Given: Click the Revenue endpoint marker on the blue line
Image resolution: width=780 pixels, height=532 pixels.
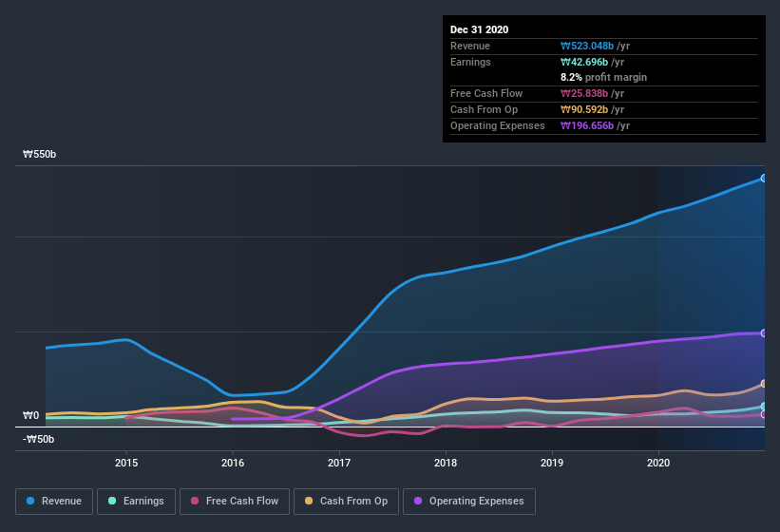Looking at the screenshot, I should [763, 178].
